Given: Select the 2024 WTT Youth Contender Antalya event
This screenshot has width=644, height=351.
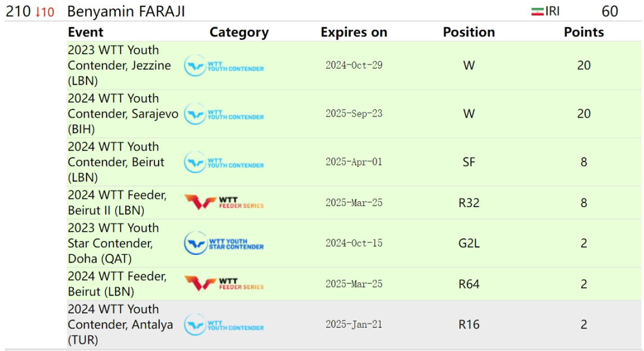Looking at the screenshot, I should [120, 324].
